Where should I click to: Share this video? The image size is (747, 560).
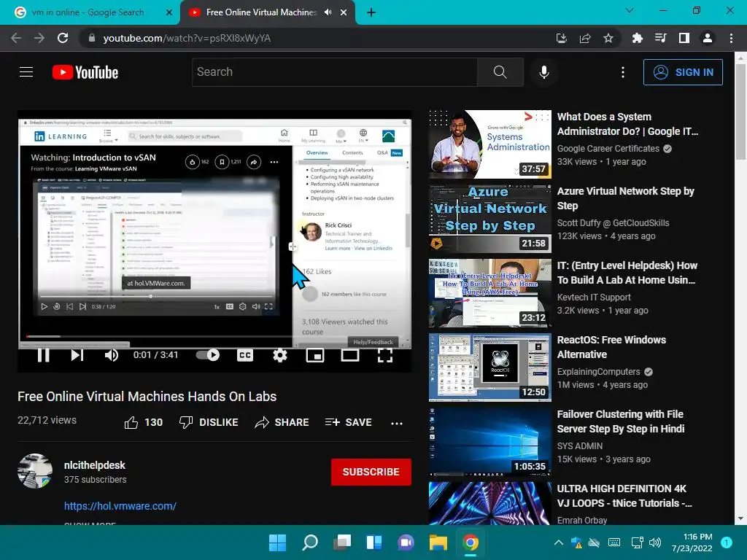282,422
